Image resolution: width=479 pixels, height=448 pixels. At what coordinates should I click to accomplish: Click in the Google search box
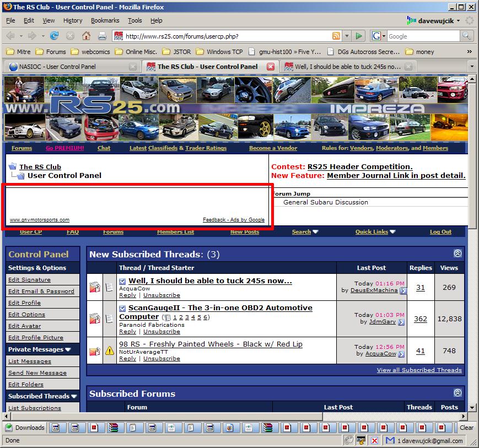(x=423, y=36)
